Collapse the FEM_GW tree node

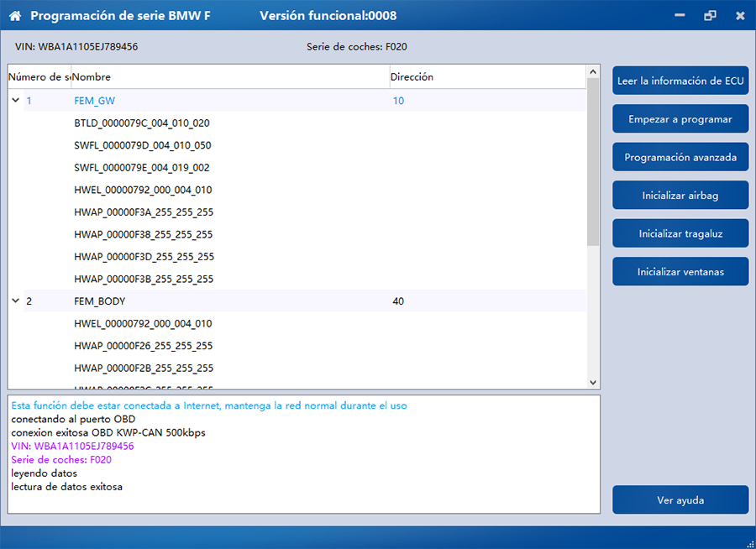[x=15, y=100]
